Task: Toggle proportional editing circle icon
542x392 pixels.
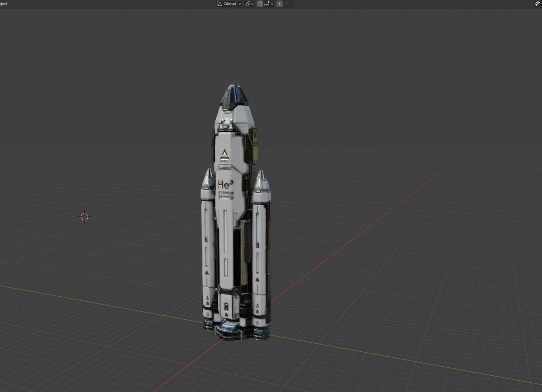Action: (280, 4)
